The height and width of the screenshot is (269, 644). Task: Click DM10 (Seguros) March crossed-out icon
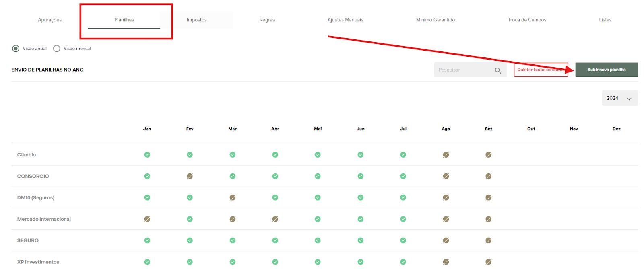[233, 197]
